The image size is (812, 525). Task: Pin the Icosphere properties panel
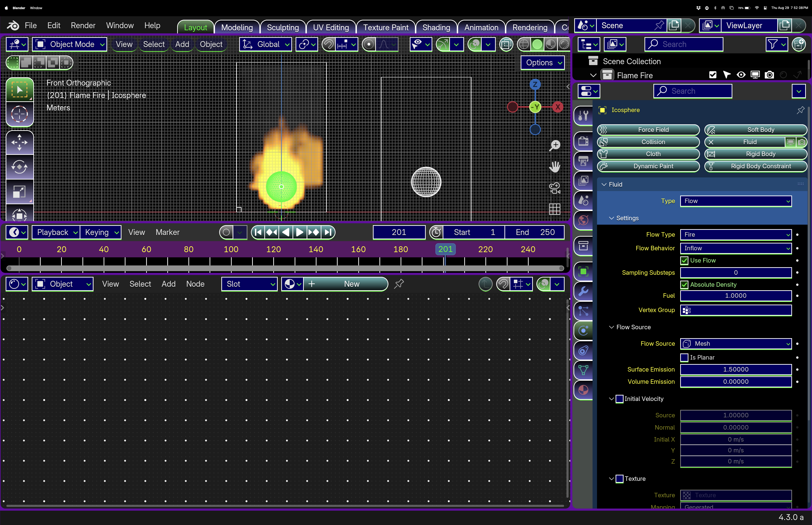pos(800,110)
